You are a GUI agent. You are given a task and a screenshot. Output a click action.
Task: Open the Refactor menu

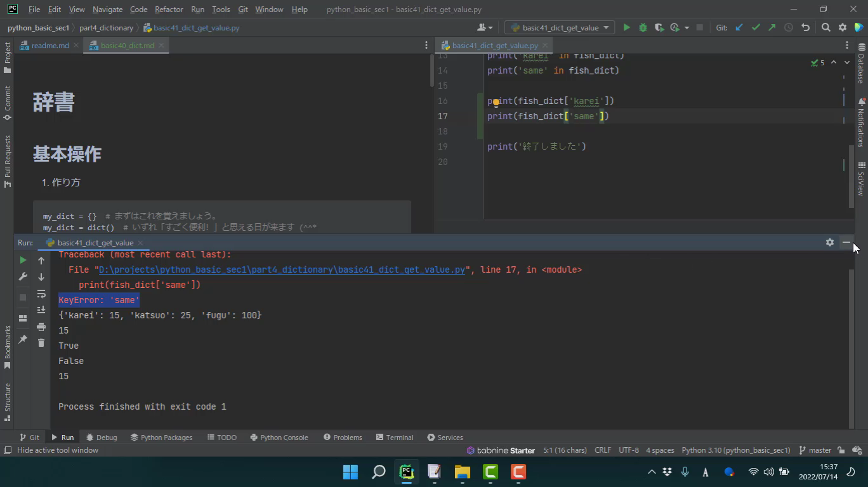coord(169,10)
